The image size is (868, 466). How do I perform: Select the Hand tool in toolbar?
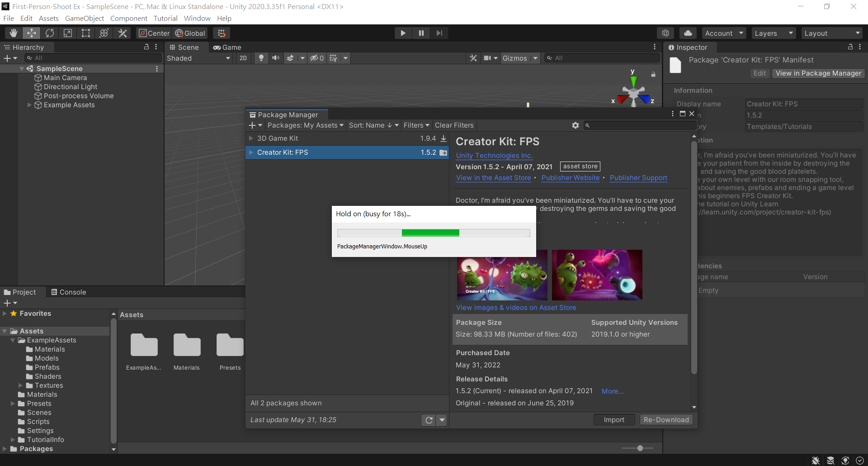click(14, 33)
